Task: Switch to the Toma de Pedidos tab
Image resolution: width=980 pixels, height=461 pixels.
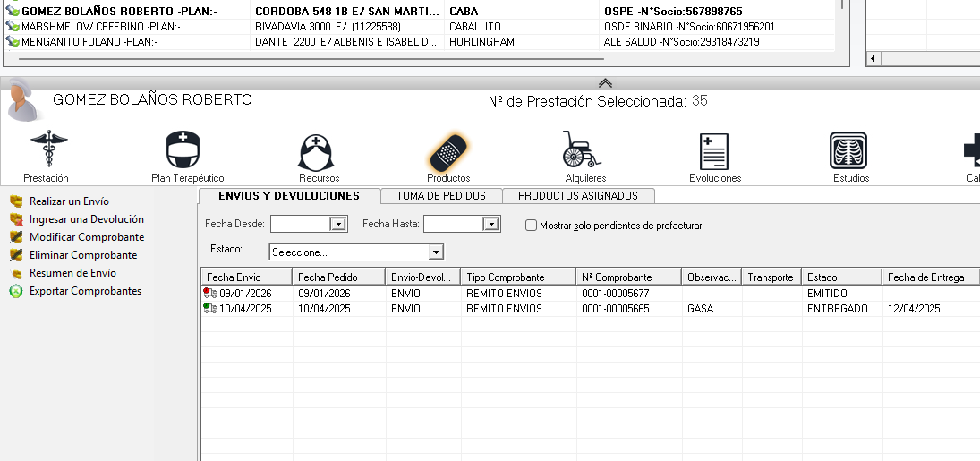Action: point(441,196)
